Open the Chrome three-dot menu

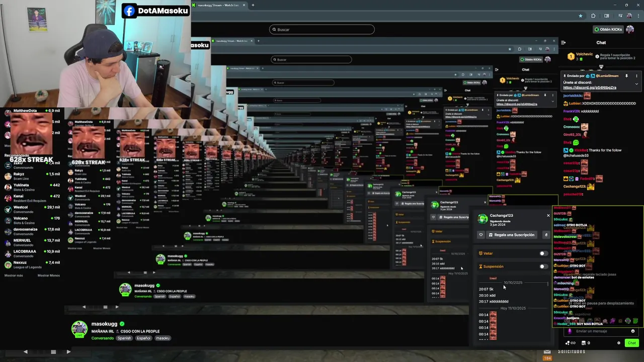pyautogui.click(x=638, y=16)
